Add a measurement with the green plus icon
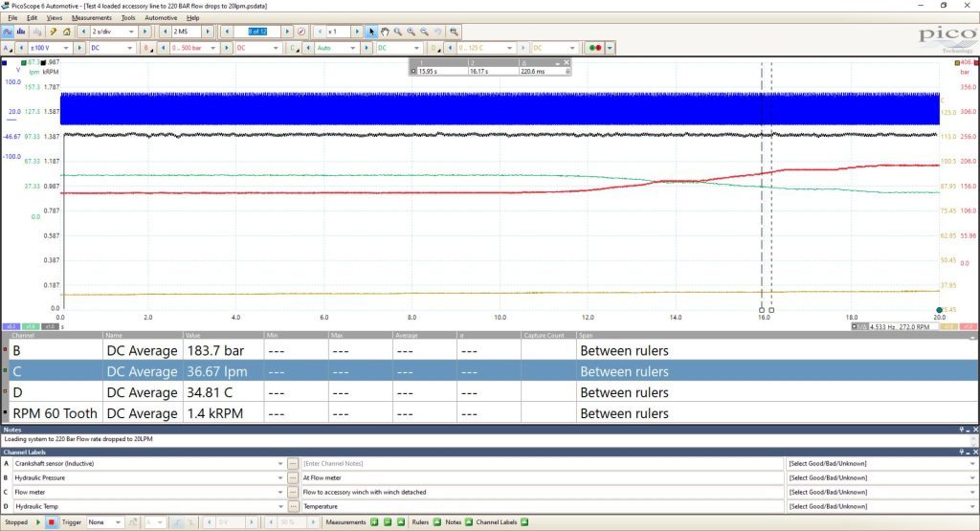980x531 pixels. point(374,522)
